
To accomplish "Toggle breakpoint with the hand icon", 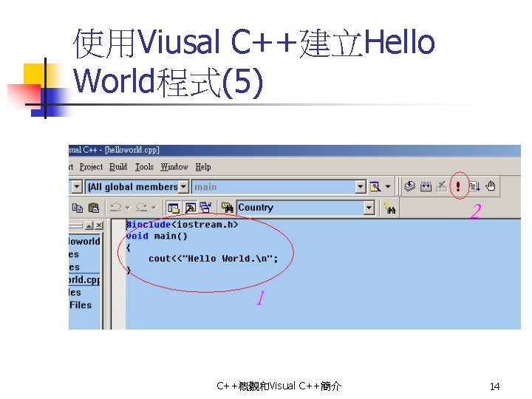I will (x=491, y=186).
